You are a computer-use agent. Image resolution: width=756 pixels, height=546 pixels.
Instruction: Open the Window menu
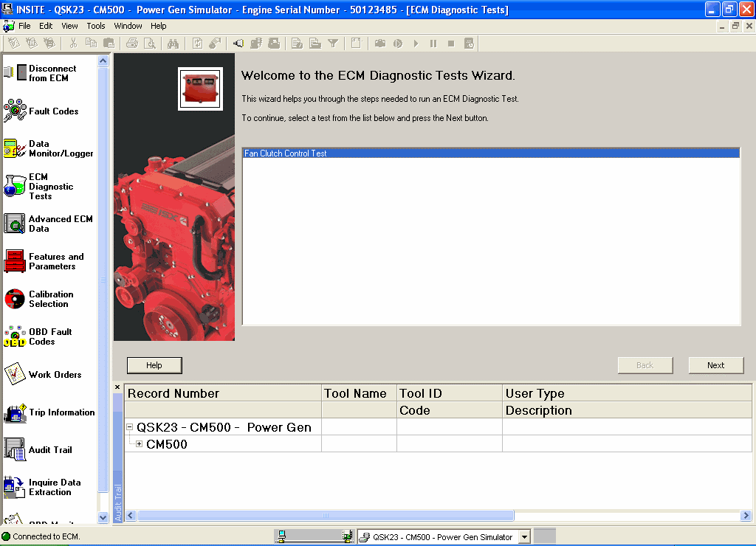click(x=128, y=26)
